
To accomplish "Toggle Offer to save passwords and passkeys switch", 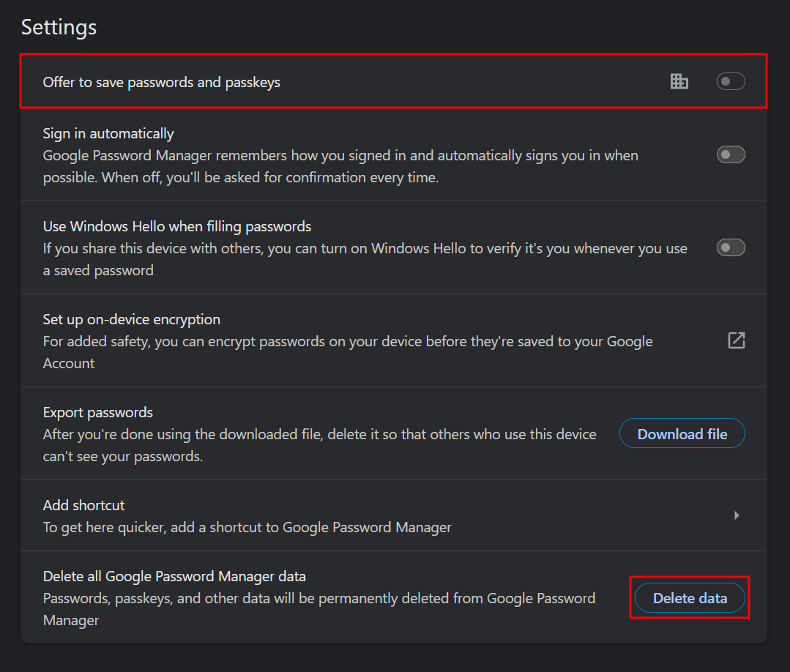I will point(730,81).
